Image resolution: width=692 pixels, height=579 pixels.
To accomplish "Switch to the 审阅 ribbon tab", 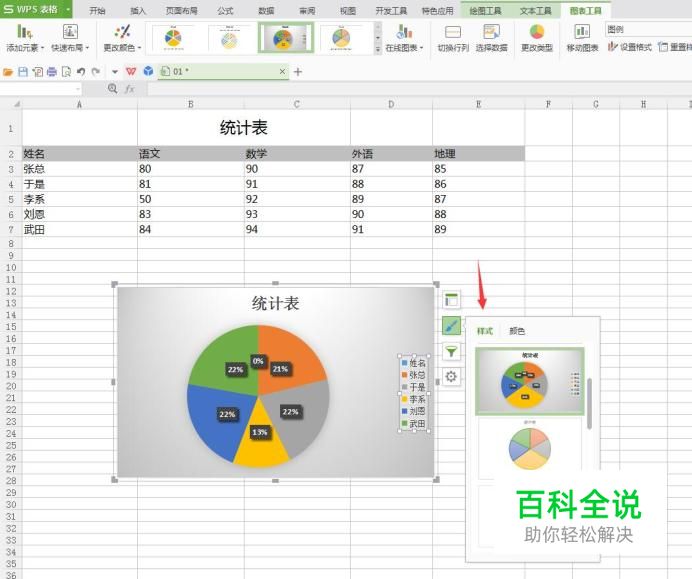I will tap(307, 11).
